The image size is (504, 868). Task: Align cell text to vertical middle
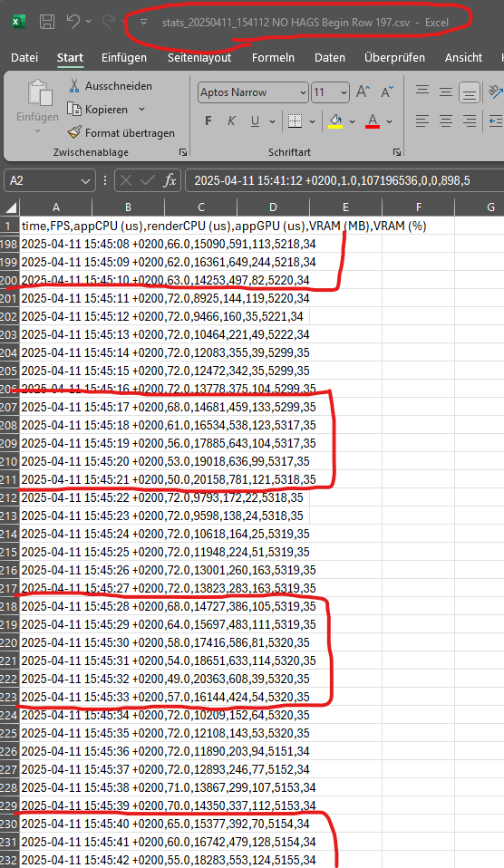[x=446, y=92]
